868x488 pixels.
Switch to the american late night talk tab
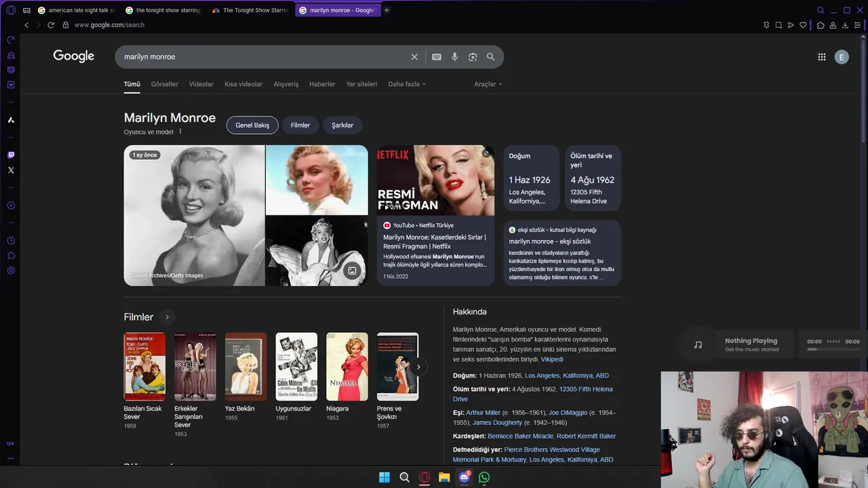click(76, 10)
